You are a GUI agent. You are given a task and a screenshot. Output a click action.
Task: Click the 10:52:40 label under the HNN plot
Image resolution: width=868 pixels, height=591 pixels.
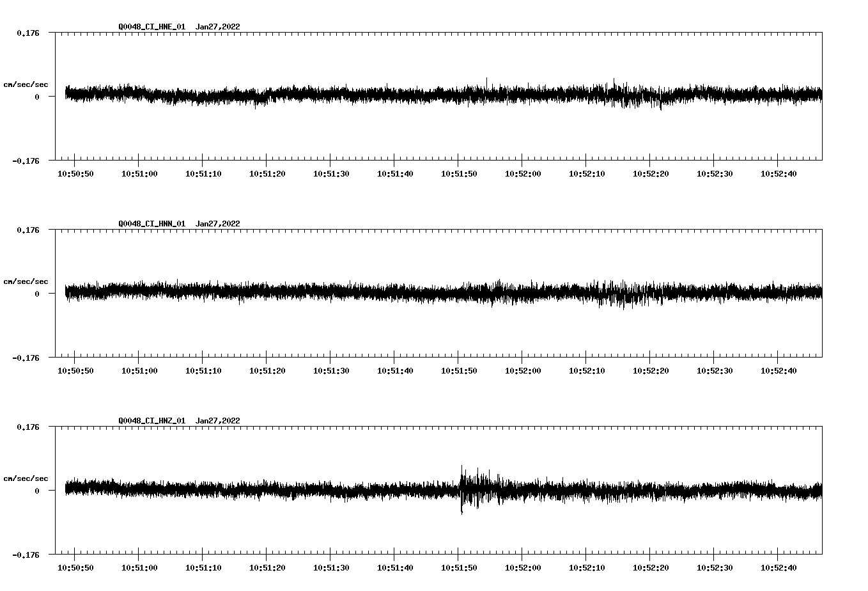[x=779, y=371]
